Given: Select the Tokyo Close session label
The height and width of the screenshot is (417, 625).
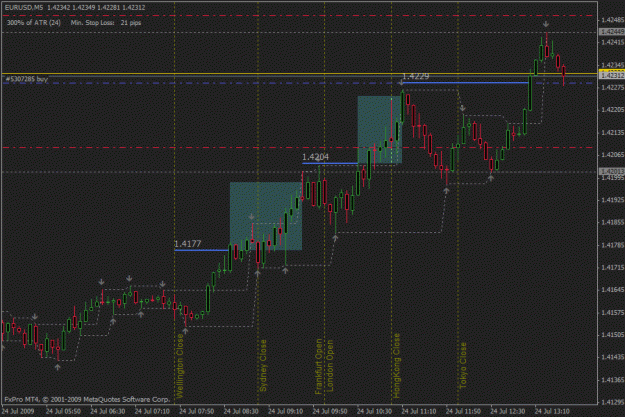Looking at the screenshot, I should coord(463,365).
